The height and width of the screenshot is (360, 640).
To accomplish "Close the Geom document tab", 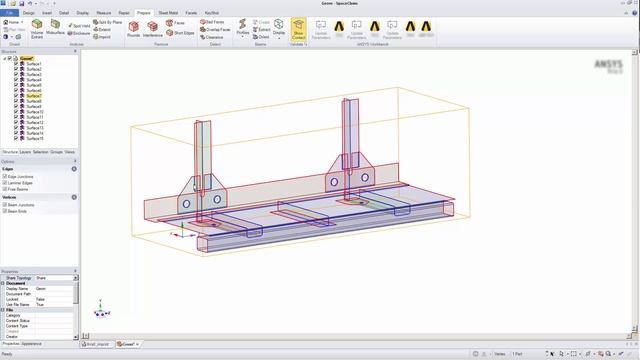I will point(138,344).
